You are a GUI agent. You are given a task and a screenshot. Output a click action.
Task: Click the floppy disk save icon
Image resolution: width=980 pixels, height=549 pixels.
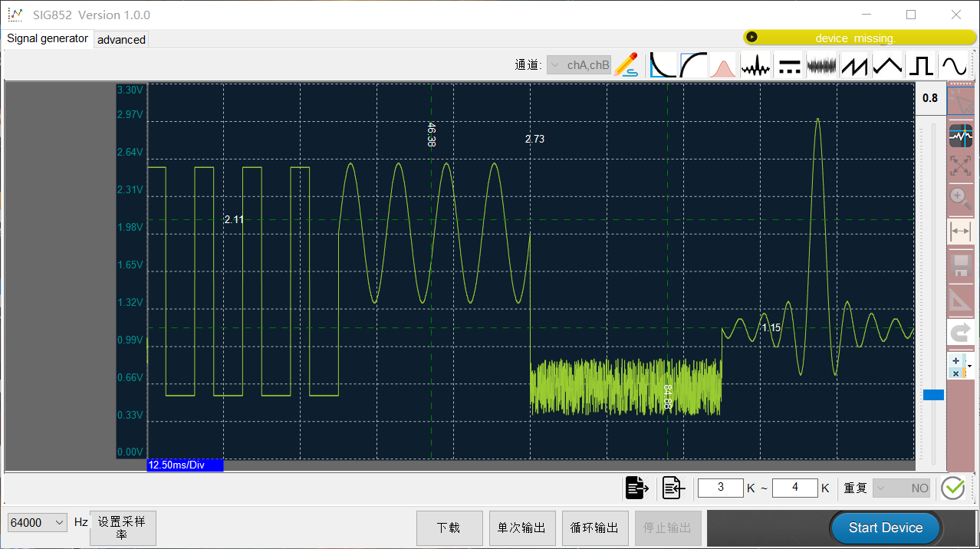[961, 266]
